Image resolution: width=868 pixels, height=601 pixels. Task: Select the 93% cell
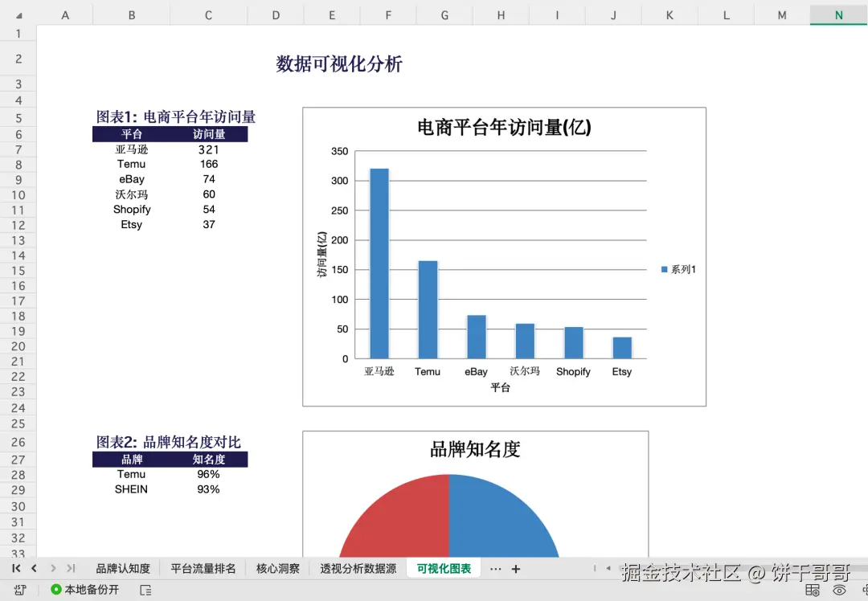point(209,489)
